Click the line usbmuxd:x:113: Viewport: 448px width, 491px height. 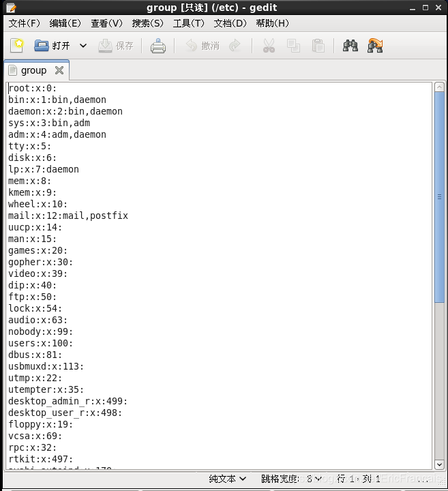tap(46, 366)
